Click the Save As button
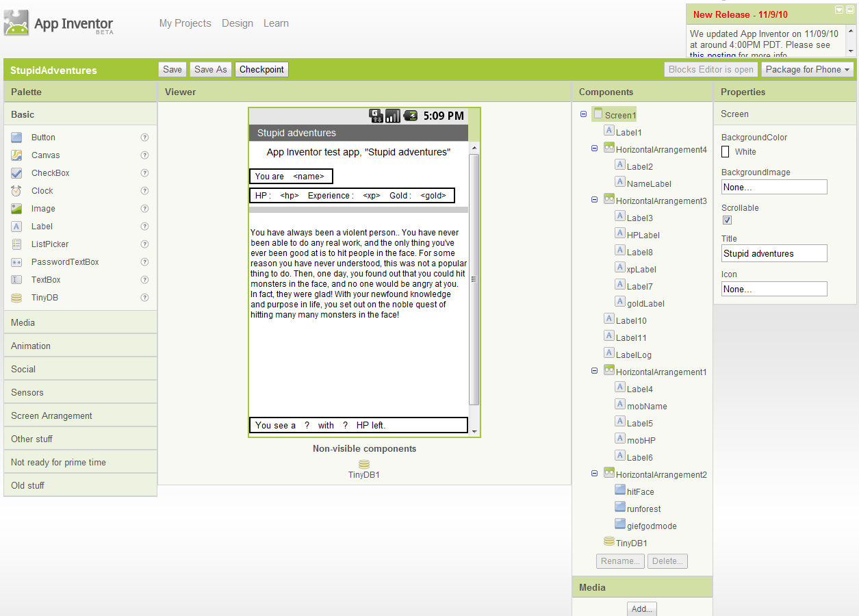Viewport: 859px width, 616px height. pos(211,69)
